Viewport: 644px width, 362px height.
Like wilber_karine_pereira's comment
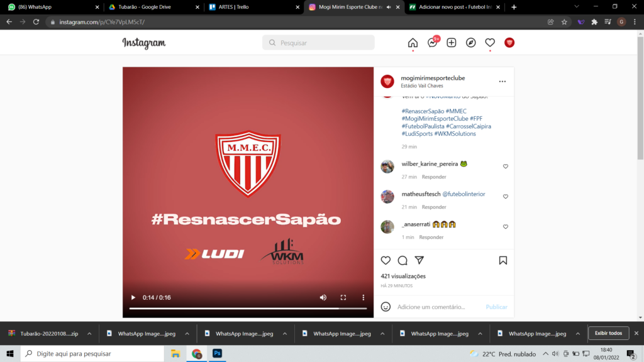click(x=505, y=166)
